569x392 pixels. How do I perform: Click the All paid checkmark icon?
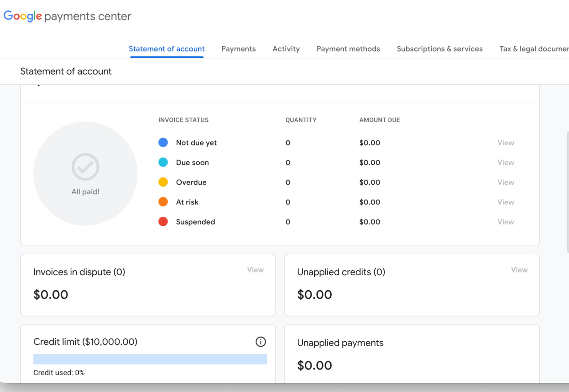85,167
